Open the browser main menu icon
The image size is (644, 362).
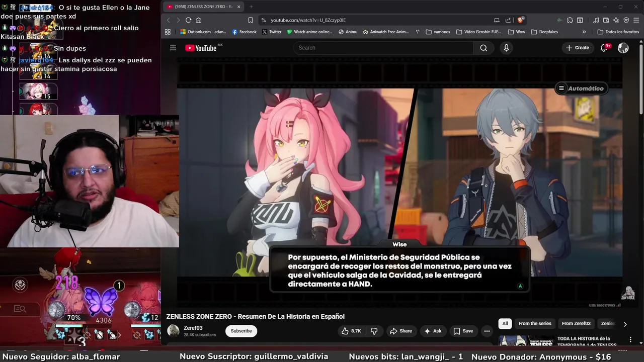(636, 20)
